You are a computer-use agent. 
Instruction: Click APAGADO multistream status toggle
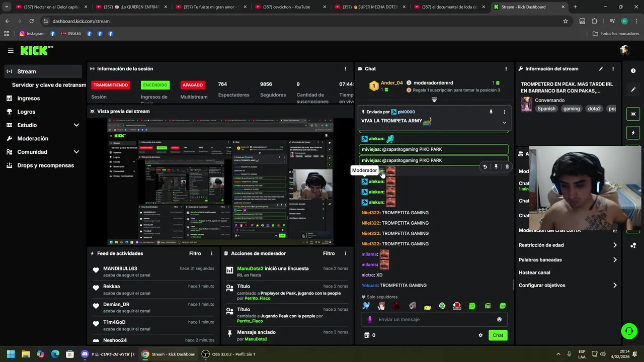click(x=193, y=85)
